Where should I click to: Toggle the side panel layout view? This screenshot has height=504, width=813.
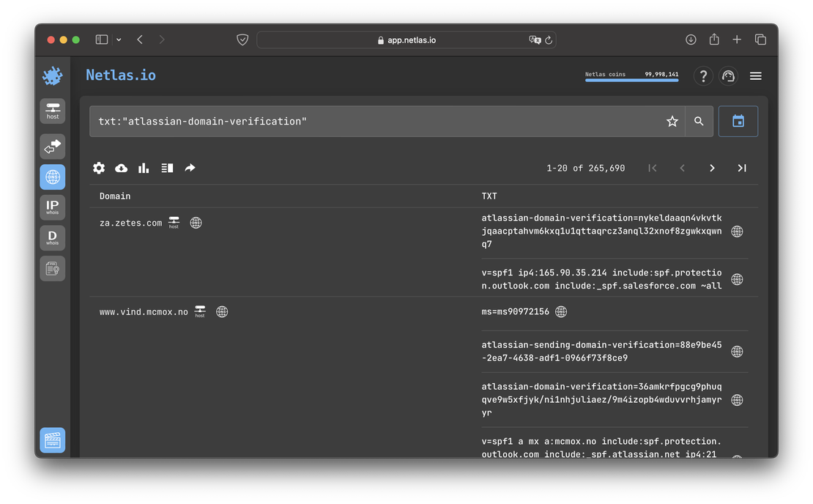tap(167, 168)
